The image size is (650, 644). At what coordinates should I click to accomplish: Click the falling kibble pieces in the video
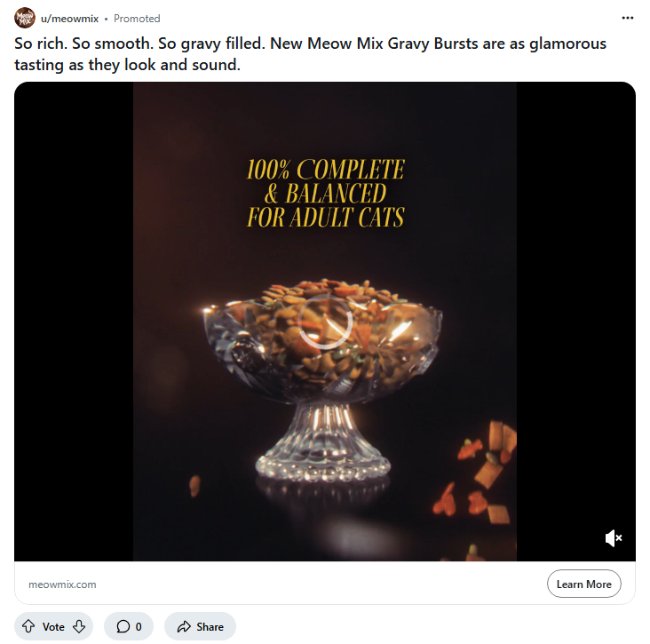[x=484, y=471]
